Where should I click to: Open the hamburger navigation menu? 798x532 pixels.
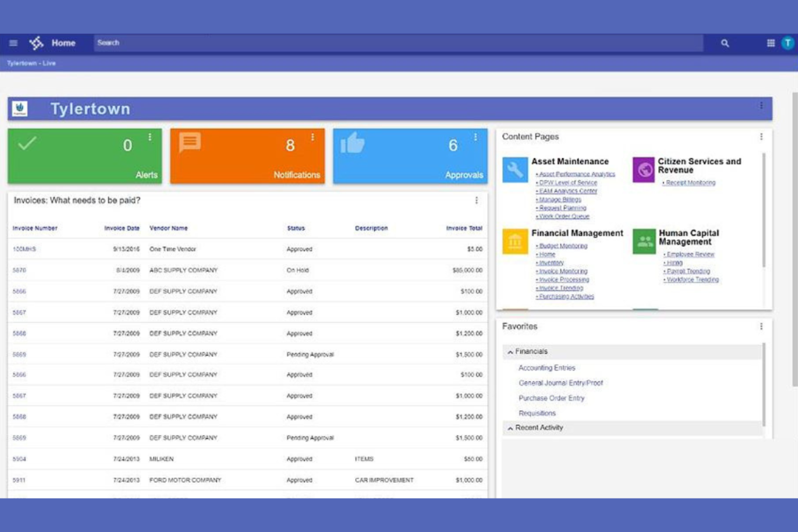[x=13, y=43]
